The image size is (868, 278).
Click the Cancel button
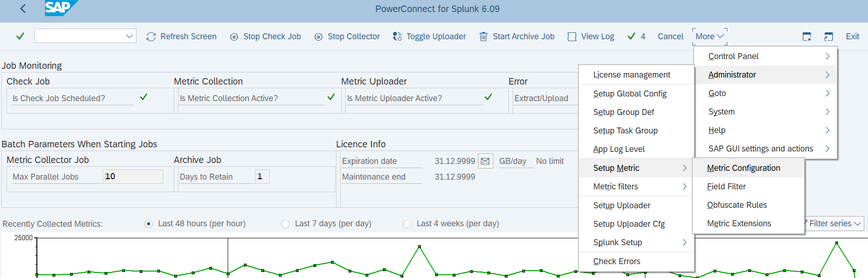point(670,36)
